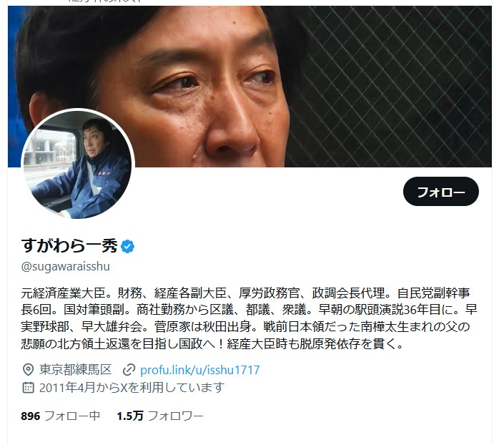Click the blue verified checkmark badge
Viewport: 504px width, 445px height.
click(127, 247)
